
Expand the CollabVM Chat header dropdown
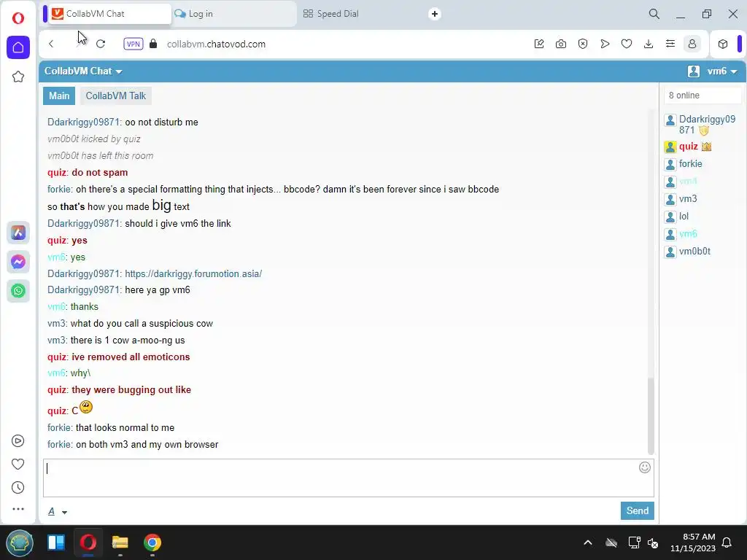tap(83, 71)
